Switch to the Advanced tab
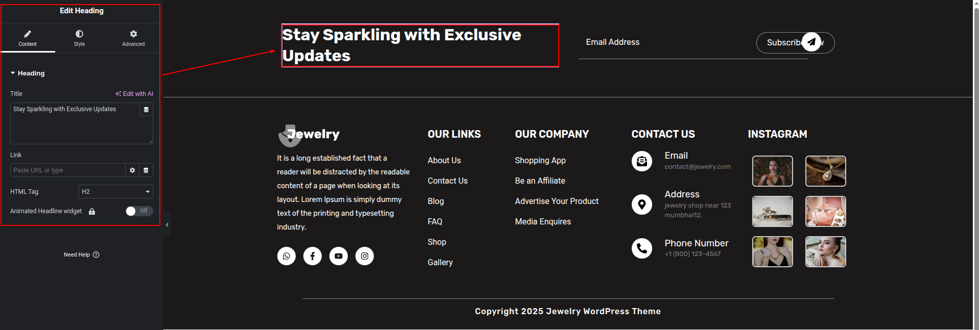Image resolution: width=980 pixels, height=330 pixels. click(x=133, y=38)
